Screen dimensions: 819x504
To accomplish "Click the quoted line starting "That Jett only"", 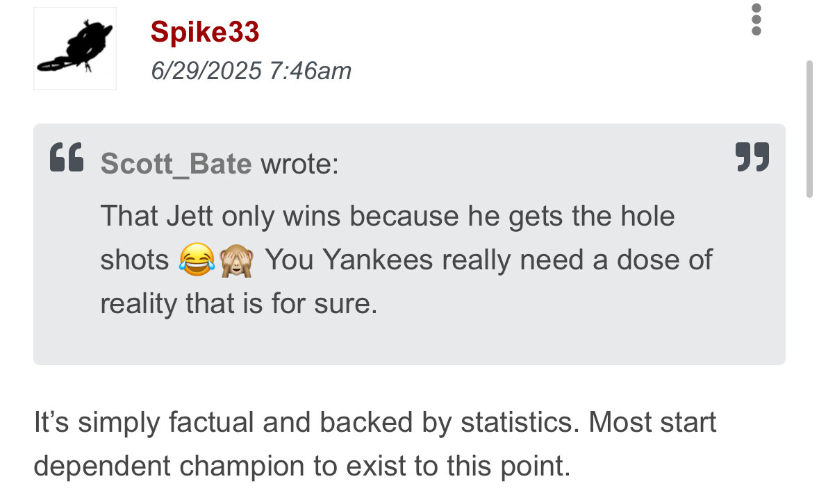I will [387, 216].
